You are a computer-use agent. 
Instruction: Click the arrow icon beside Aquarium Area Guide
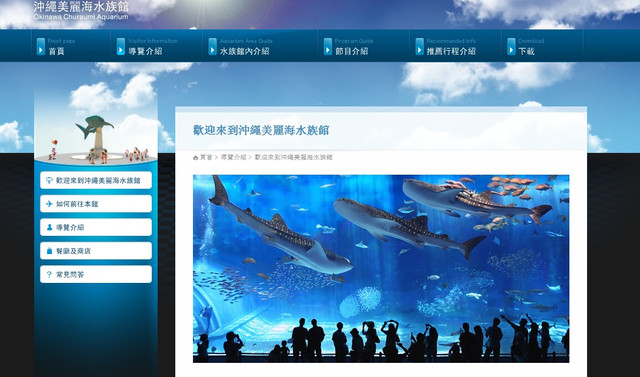213,47
